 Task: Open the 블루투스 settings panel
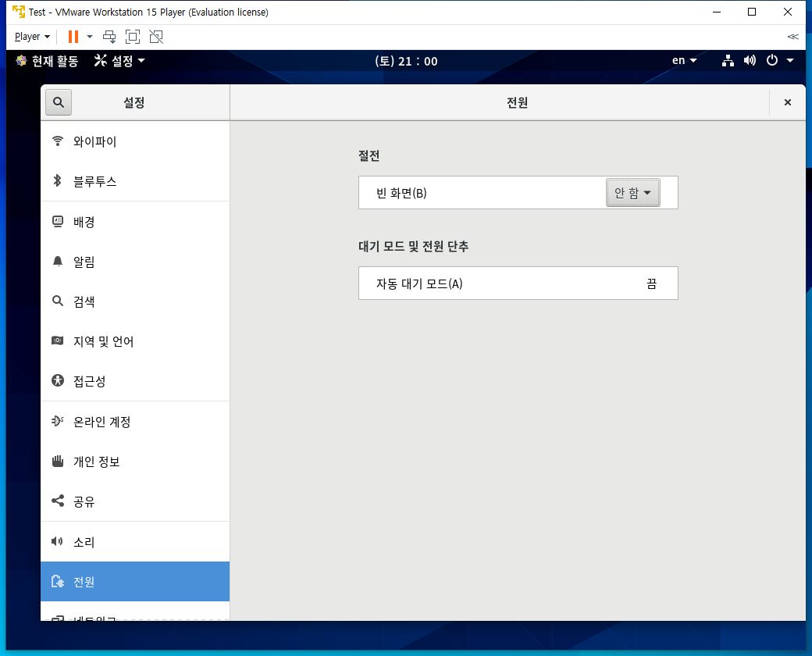[x=135, y=181]
